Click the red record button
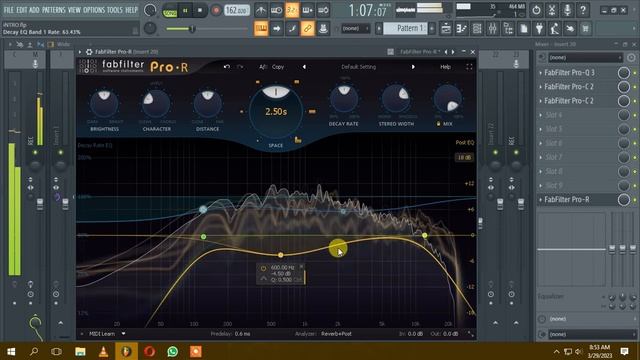640x360 pixels. coord(216,11)
